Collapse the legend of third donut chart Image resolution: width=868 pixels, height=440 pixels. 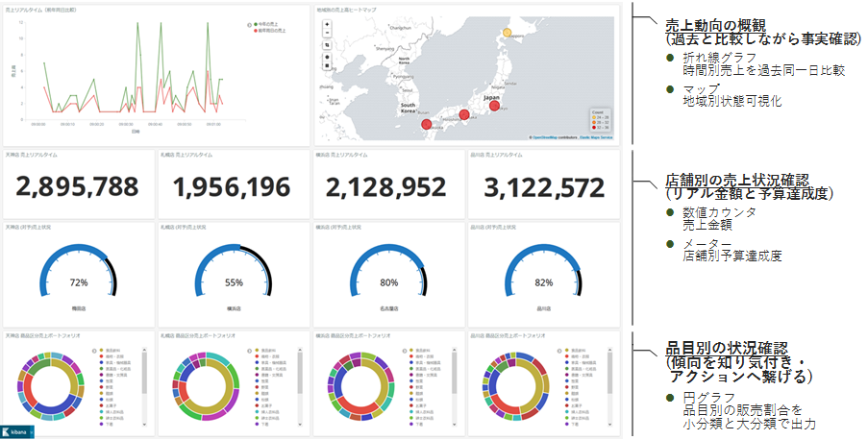[x=405, y=351]
